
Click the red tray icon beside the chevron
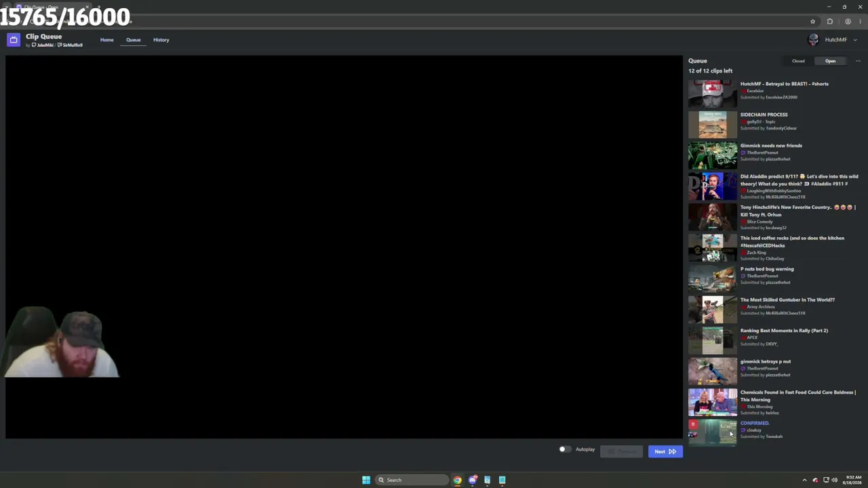pyautogui.click(x=815, y=480)
